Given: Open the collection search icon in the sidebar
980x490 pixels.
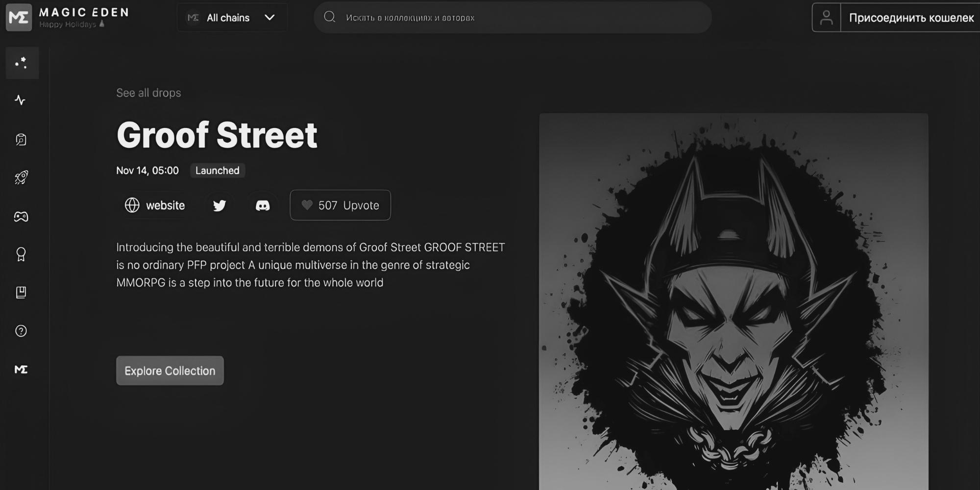Looking at the screenshot, I should [x=22, y=139].
